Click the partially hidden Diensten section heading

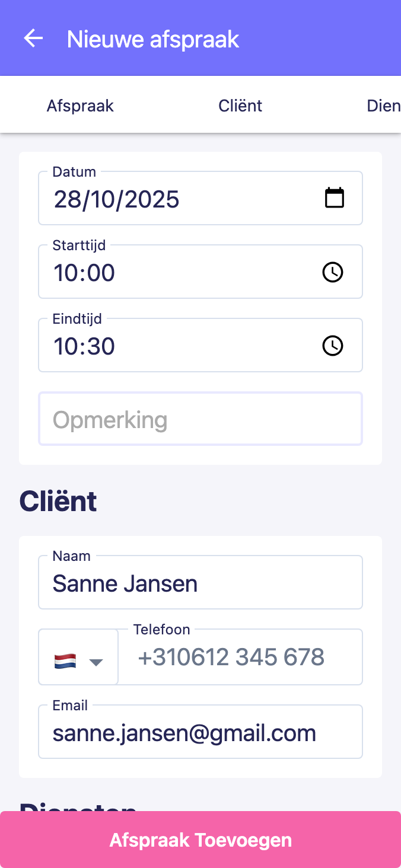click(x=78, y=805)
